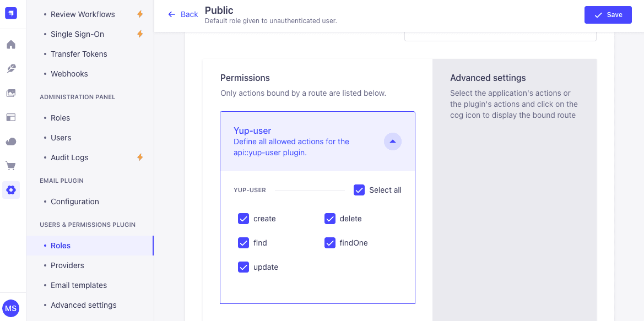This screenshot has height=321, width=644.
Task: Toggle the Select all checkbox
Action: pos(359,190)
